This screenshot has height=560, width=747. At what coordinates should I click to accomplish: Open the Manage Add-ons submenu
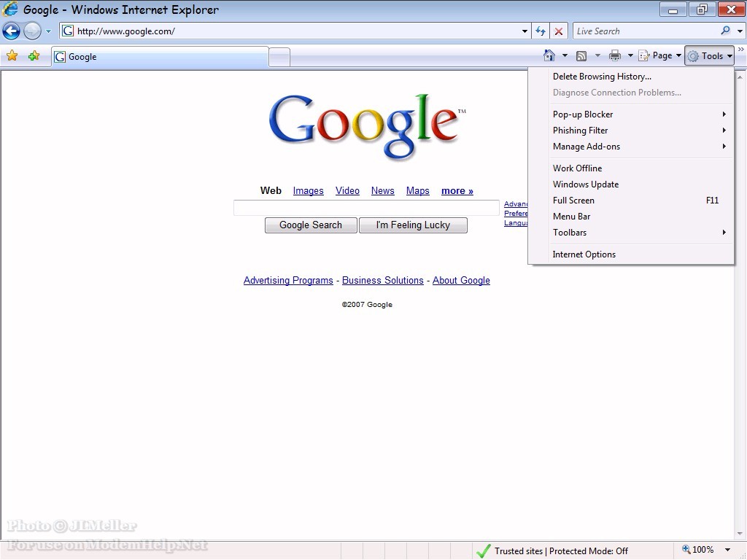click(631, 147)
